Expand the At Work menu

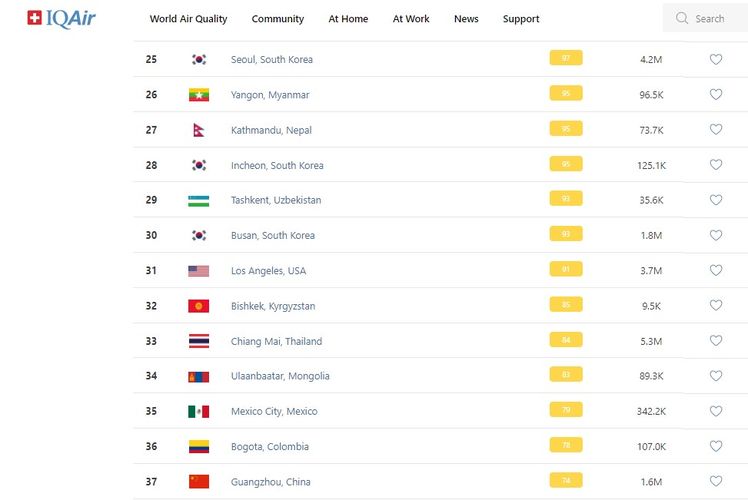411,19
